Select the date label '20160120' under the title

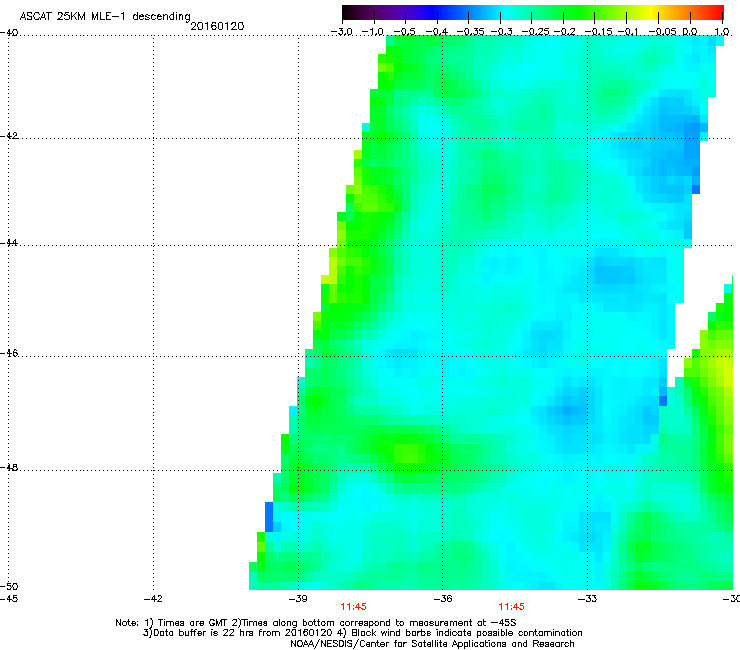[x=217, y=26]
